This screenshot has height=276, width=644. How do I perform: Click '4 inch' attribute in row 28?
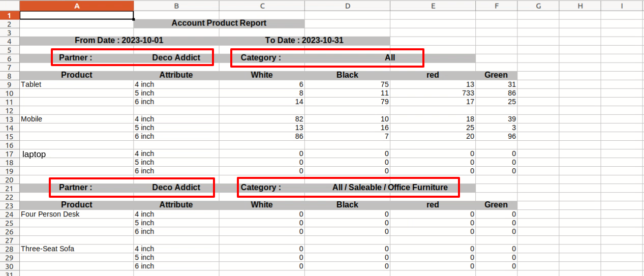[x=176, y=249]
